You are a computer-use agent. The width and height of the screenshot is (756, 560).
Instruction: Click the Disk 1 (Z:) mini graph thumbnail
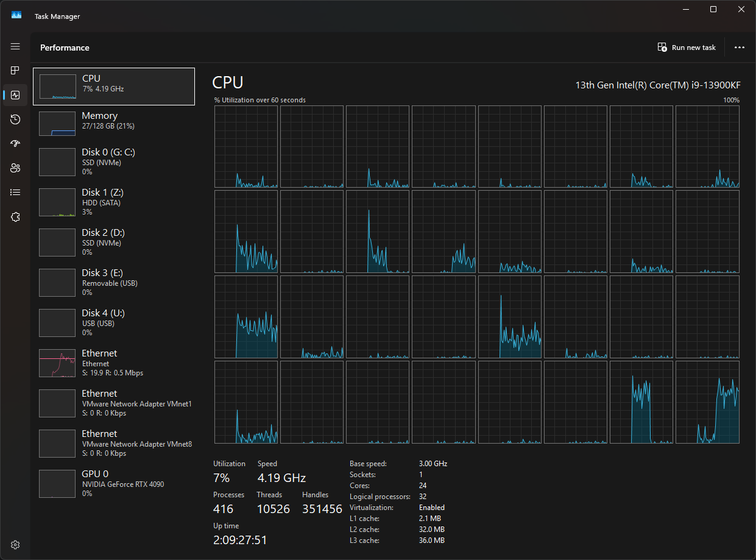(57, 202)
